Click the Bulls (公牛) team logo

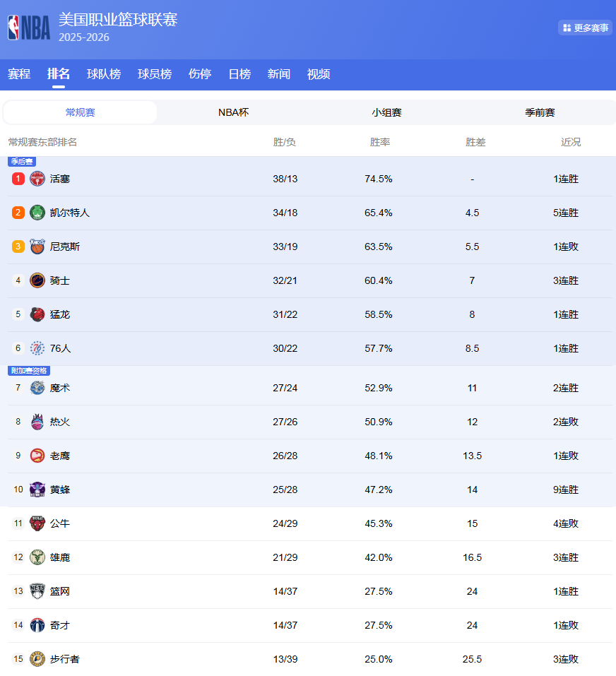point(37,523)
